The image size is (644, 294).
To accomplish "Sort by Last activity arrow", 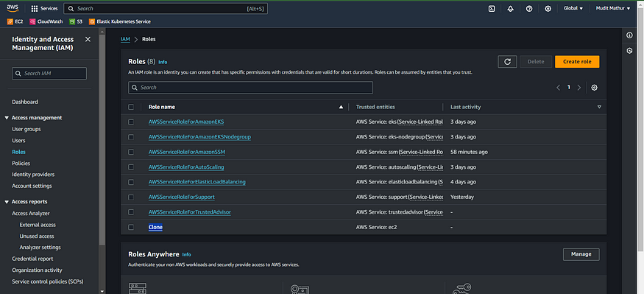I will [599, 107].
